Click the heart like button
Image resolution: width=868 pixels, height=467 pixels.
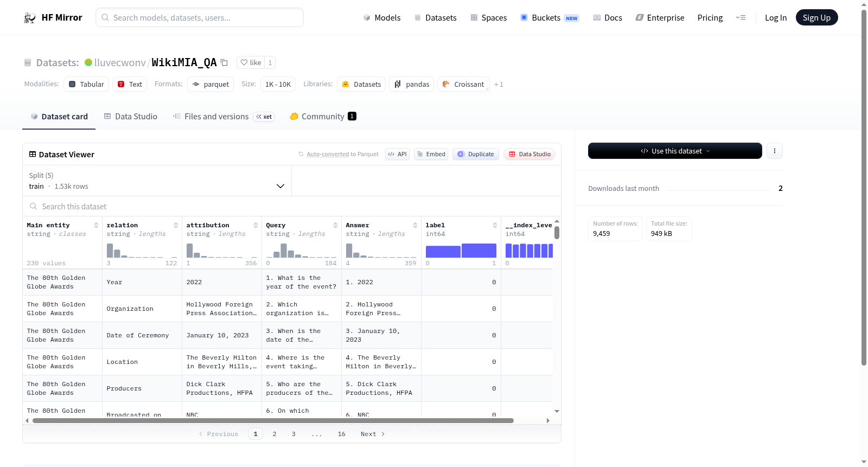pos(251,62)
